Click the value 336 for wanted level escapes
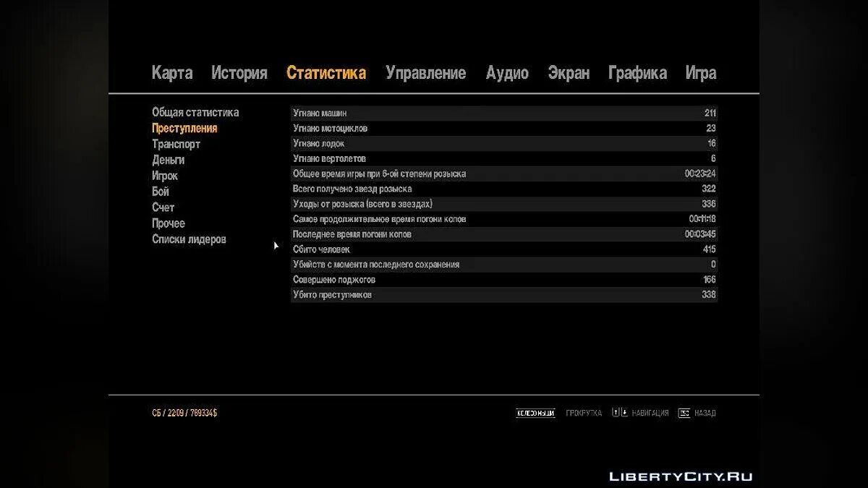The height and width of the screenshot is (488, 868). click(709, 204)
